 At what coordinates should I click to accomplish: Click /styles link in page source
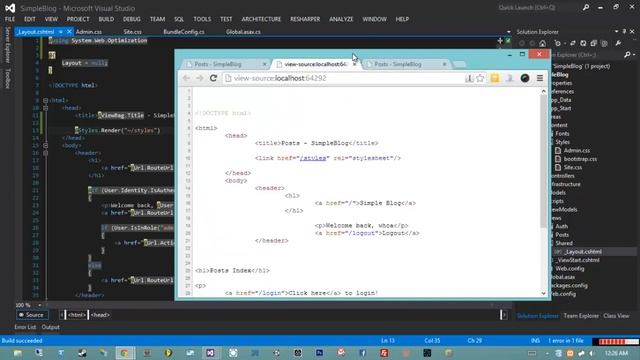tap(313, 158)
